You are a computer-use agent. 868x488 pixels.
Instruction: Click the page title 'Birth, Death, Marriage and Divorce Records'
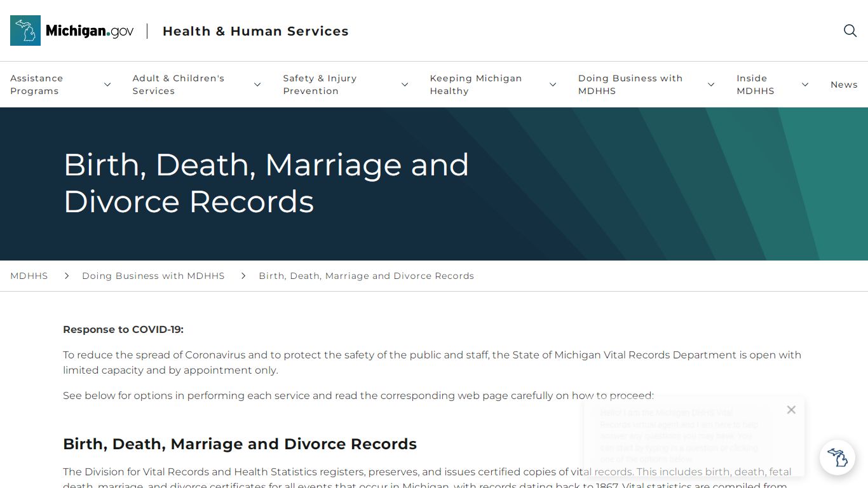266,183
